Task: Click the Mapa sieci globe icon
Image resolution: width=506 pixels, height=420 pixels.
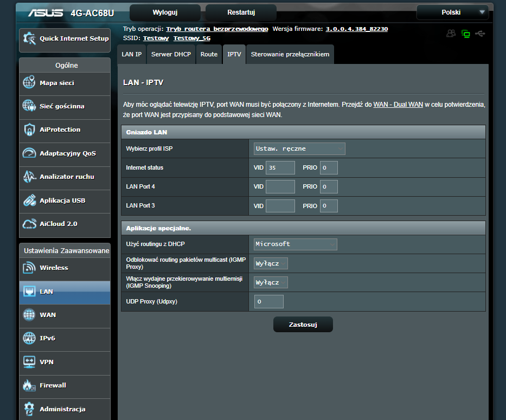Action: click(29, 83)
